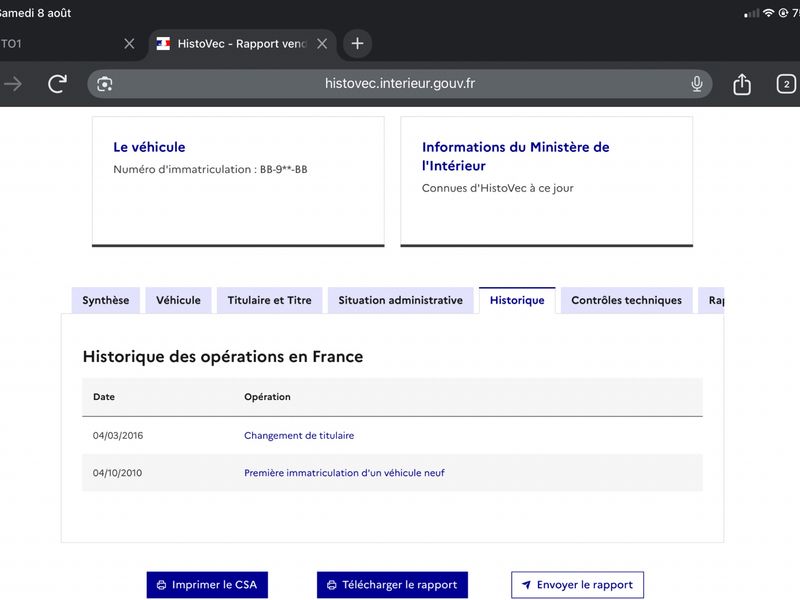Tap the camera search icon in address bar
Viewport: 800px width, 600px height.
tap(105, 84)
